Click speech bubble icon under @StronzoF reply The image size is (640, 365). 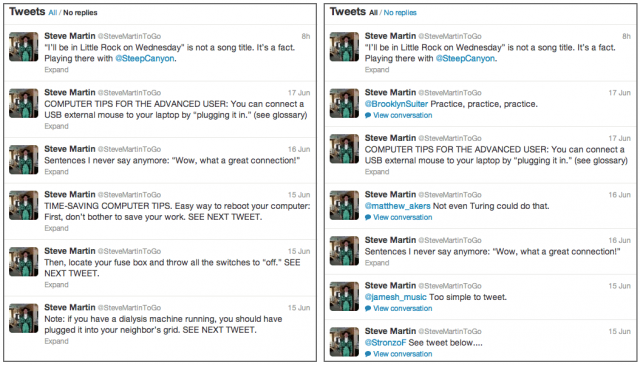(368, 354)
